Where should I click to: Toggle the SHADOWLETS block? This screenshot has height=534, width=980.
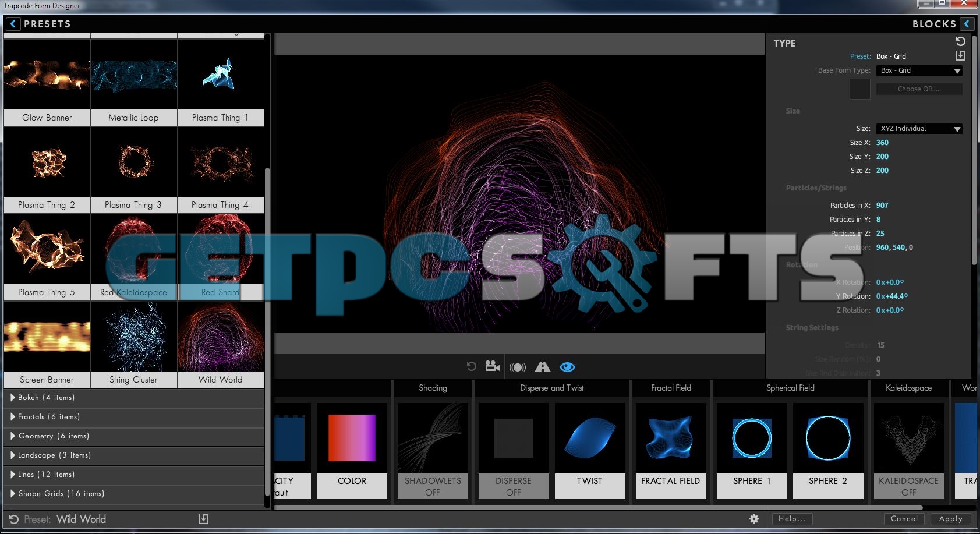[433, 451]
